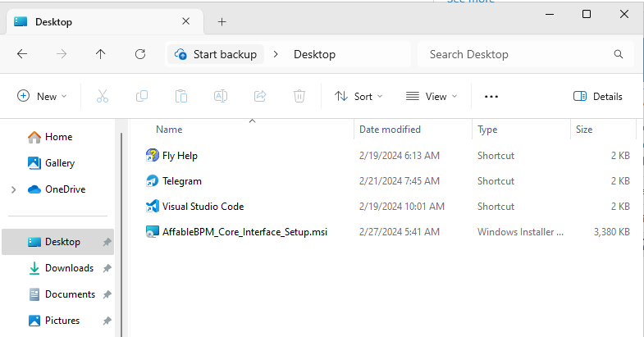Click the pin beside Pictures

(x=107, y=321)
